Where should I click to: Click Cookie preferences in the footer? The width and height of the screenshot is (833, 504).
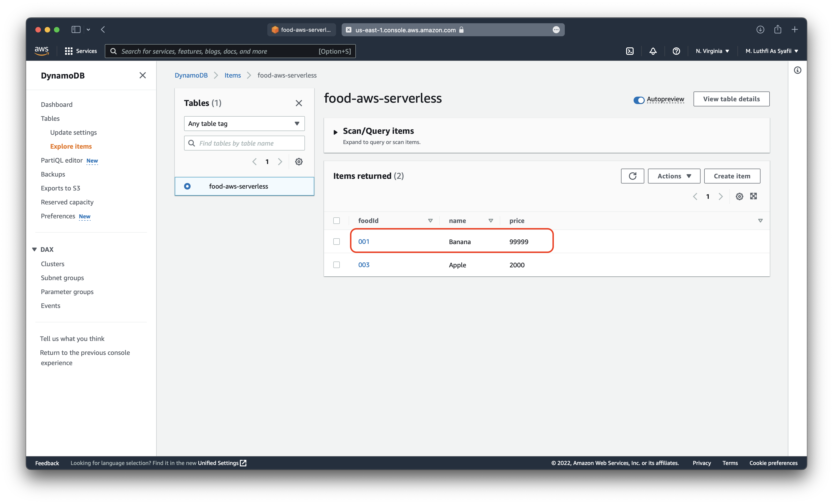pyautogui.click(x=773, y=463)
